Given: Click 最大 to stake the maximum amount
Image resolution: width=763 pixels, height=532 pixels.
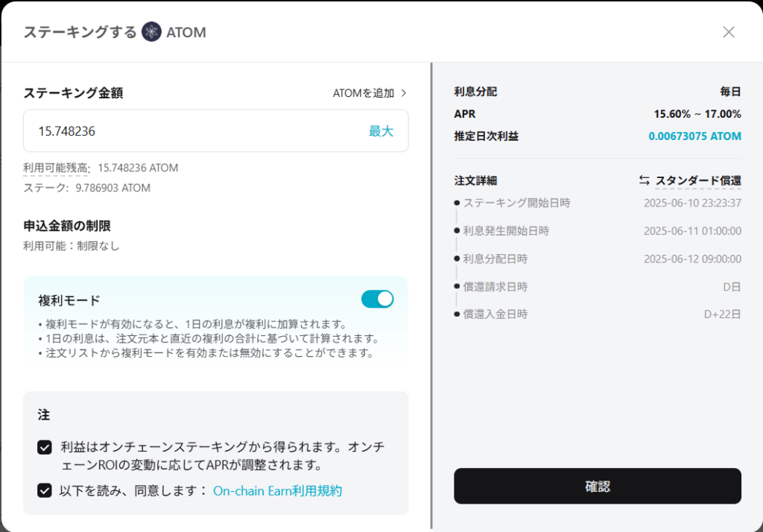Looking at the screenshot, I should [x=381, y=131].
